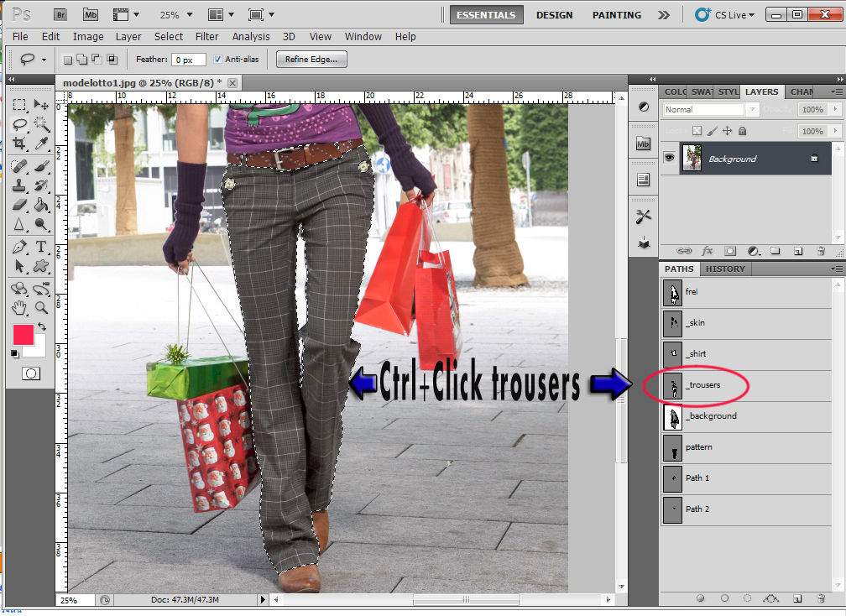The width and height of the screenshot is (846, 616).
Task: Toggle Lock transparent pixels
Action: [x=697, y=131]
